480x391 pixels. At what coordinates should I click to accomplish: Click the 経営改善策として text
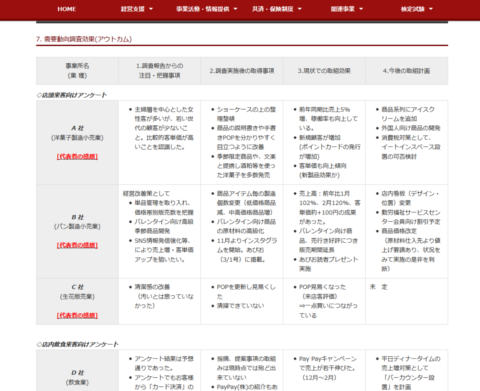[x=146, y=193]
